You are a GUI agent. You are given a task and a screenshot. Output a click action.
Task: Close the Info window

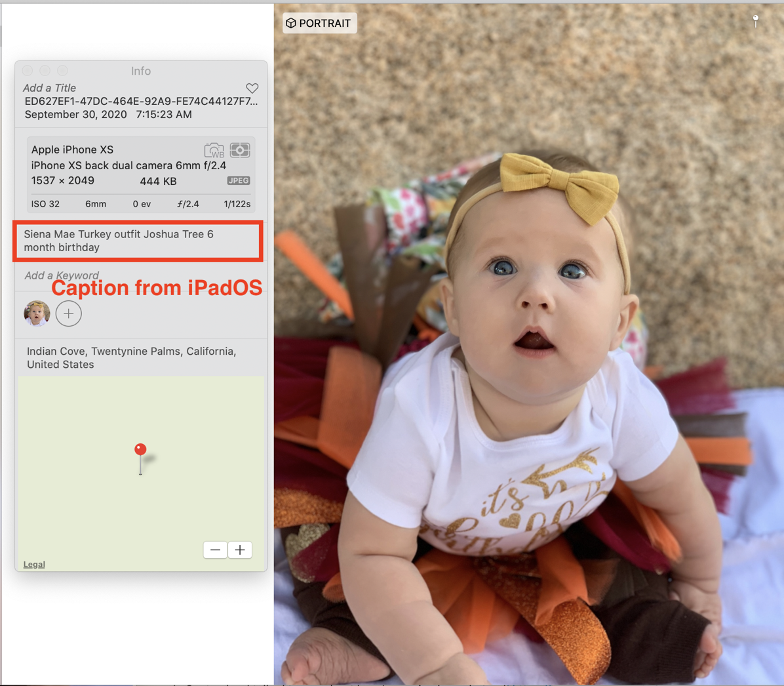pyautogui.click(x=28, y=71)
